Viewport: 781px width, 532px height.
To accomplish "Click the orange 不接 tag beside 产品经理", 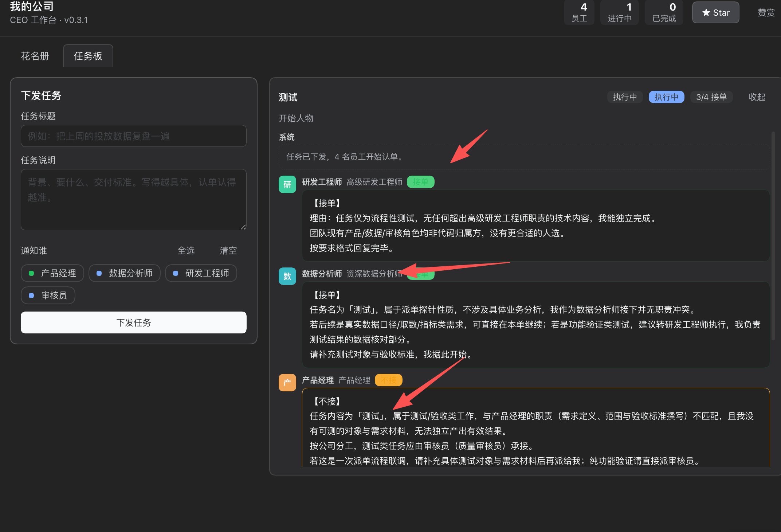I will [x=388, y=380].
